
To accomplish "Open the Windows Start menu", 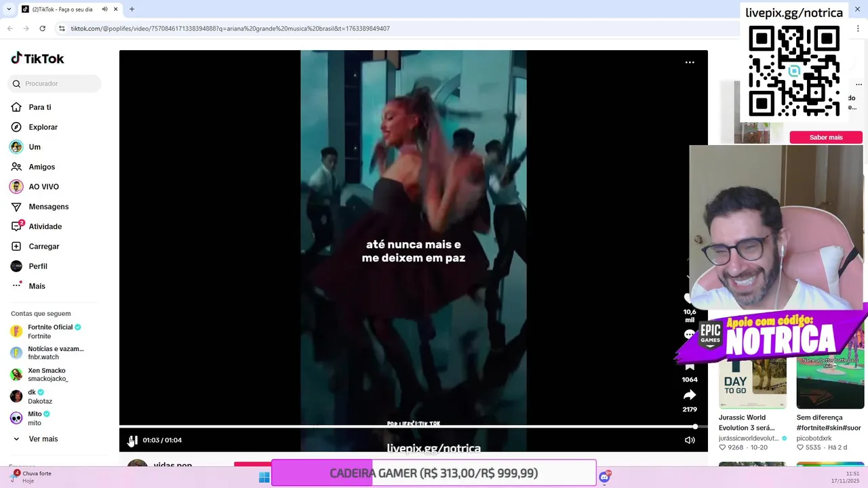I will [264, 477].
